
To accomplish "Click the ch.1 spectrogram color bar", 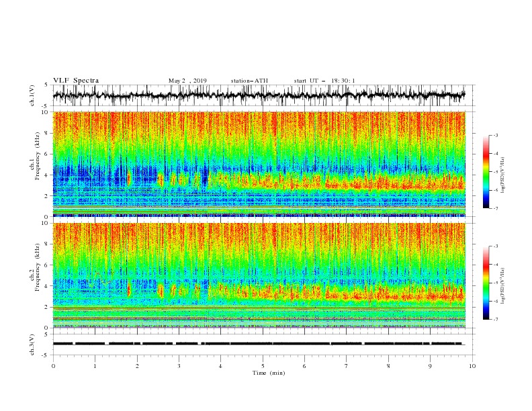I will [x=486, y=172].
